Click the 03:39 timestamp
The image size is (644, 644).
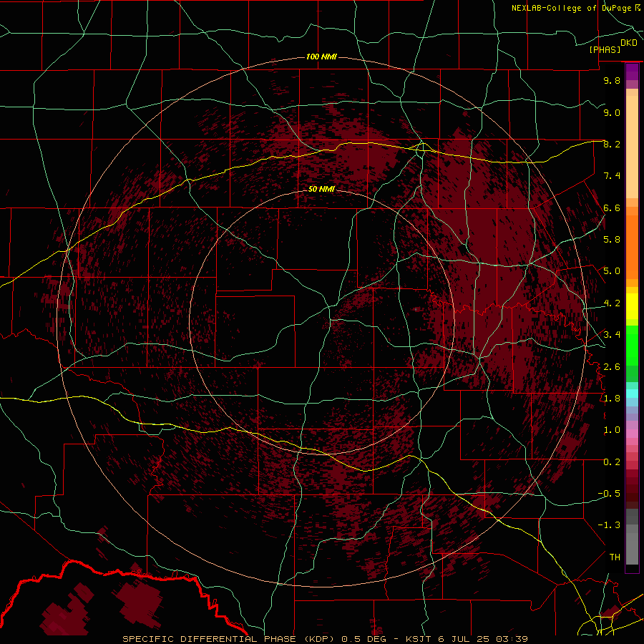(x=512, y=639)
